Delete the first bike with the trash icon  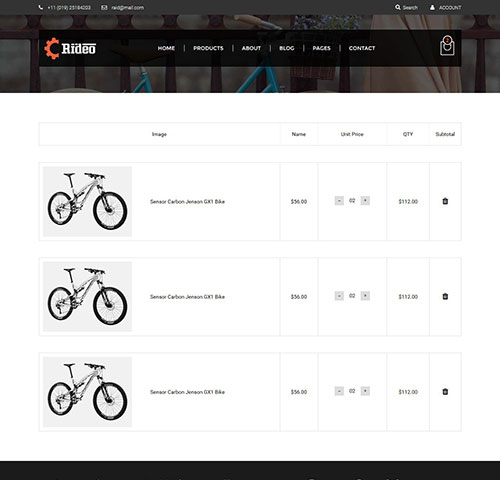pos(445,201)
